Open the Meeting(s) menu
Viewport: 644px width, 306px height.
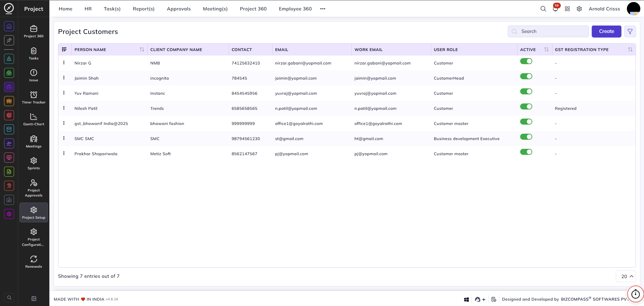tap(215, 9)
